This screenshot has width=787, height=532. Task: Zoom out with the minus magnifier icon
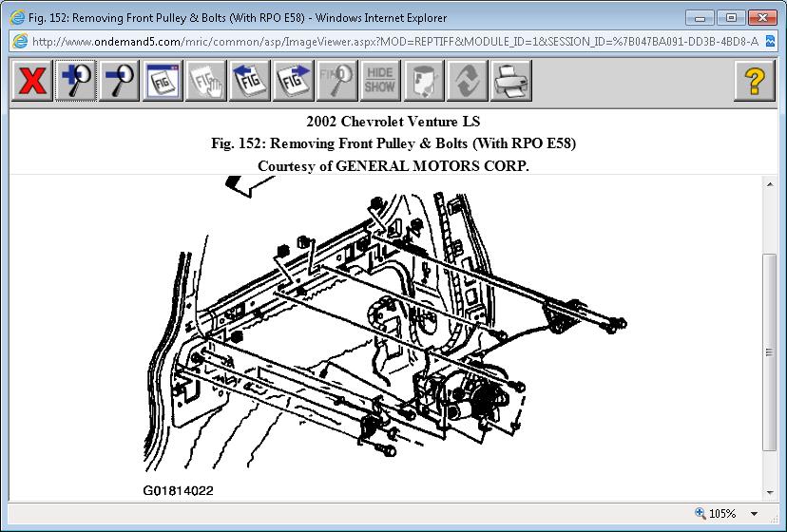point(119,81)
